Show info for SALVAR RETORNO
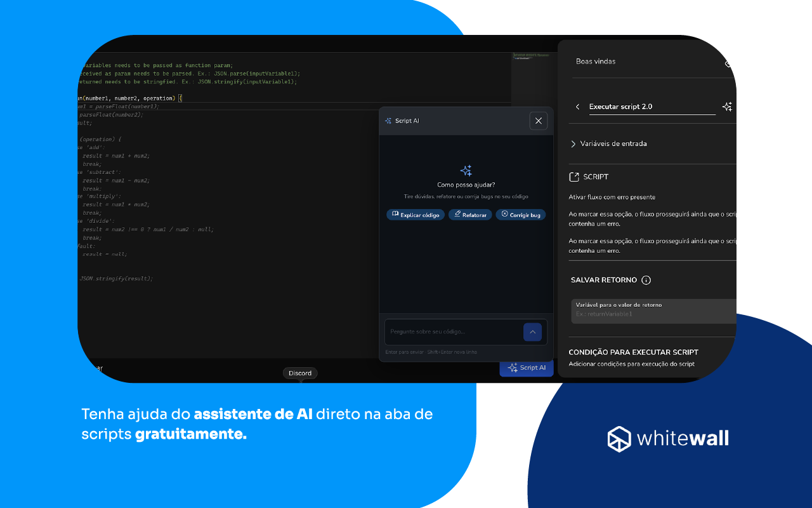 click(646, 280)
